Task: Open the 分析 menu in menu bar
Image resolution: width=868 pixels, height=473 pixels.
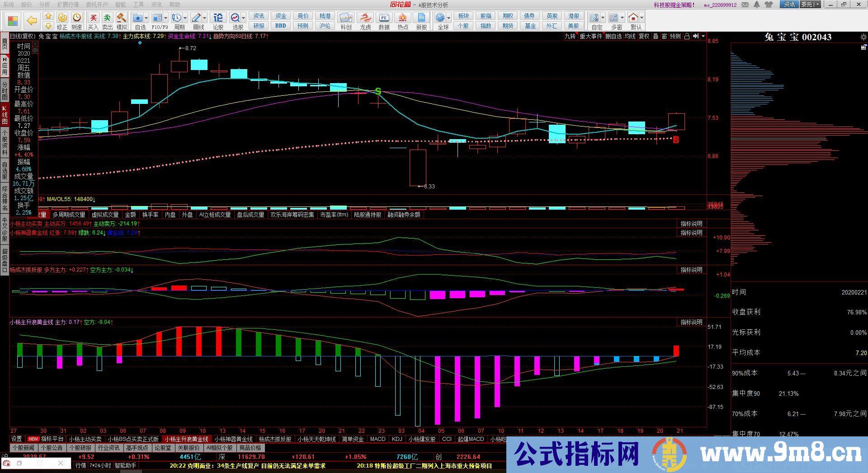Action: pos(44,5)
